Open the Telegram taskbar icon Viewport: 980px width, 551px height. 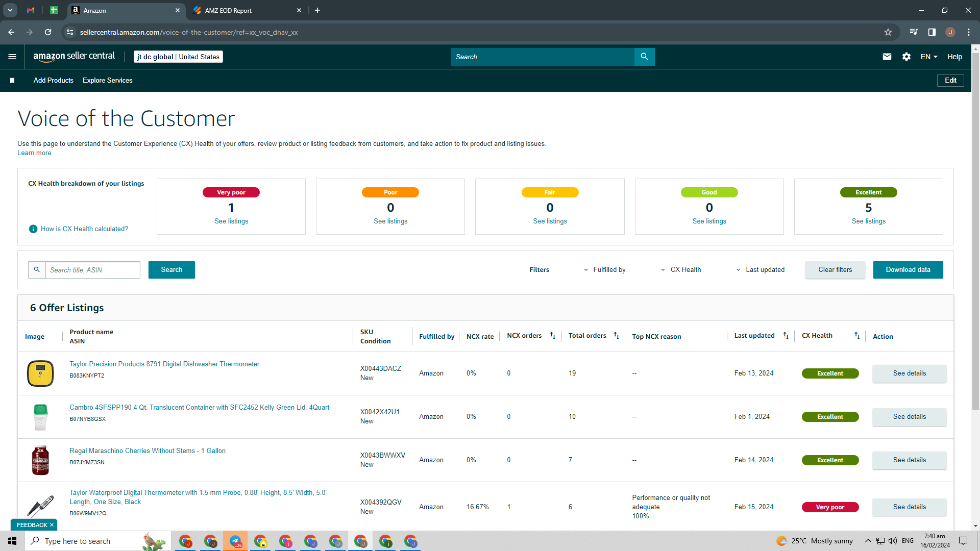click(x=235, y=541)
